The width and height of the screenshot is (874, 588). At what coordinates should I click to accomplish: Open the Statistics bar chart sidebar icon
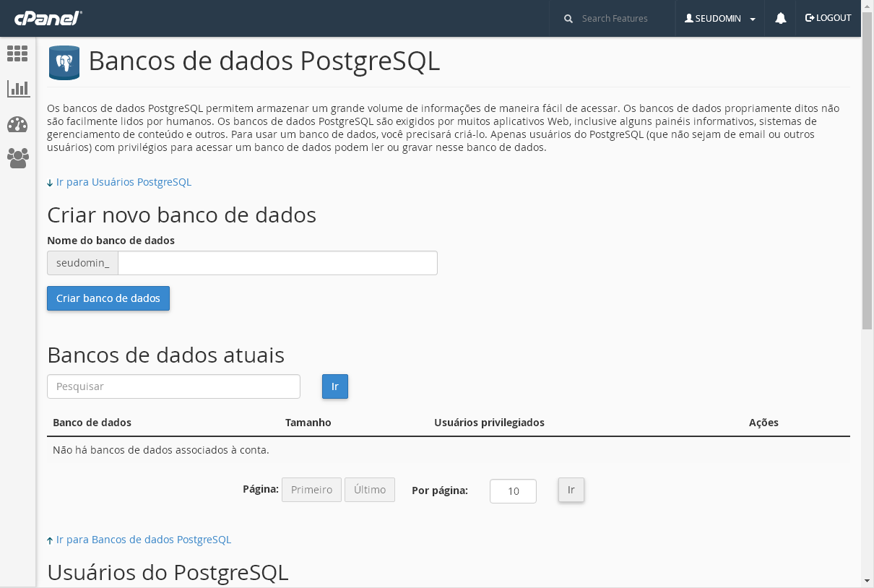[x=18, y=89]
